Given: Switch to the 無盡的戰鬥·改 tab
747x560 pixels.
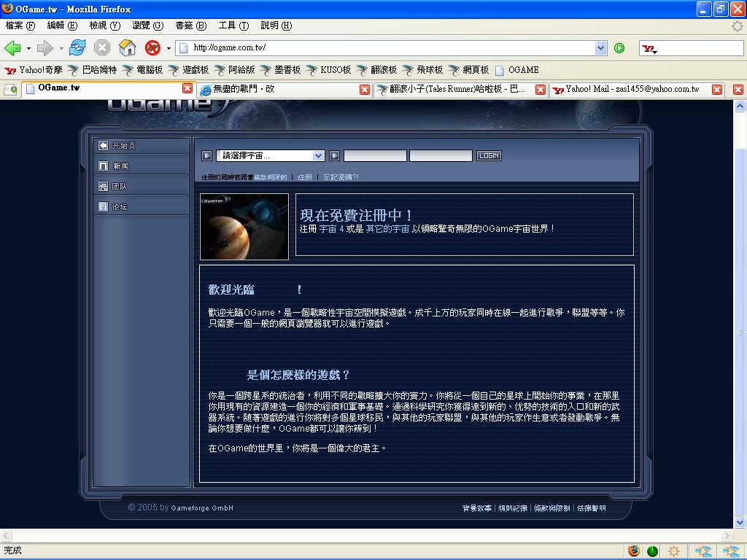Looking at the screenshot, I should pos(284,90).
